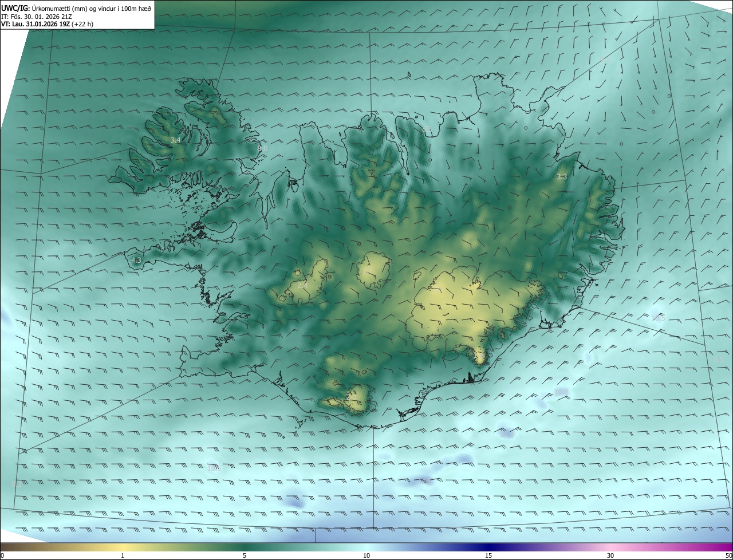Viewport: 733px width, 560px height.
Task: Click the "Úrkomumætti (mm) og vindur" heading text
Action: [x=75, y=7]
